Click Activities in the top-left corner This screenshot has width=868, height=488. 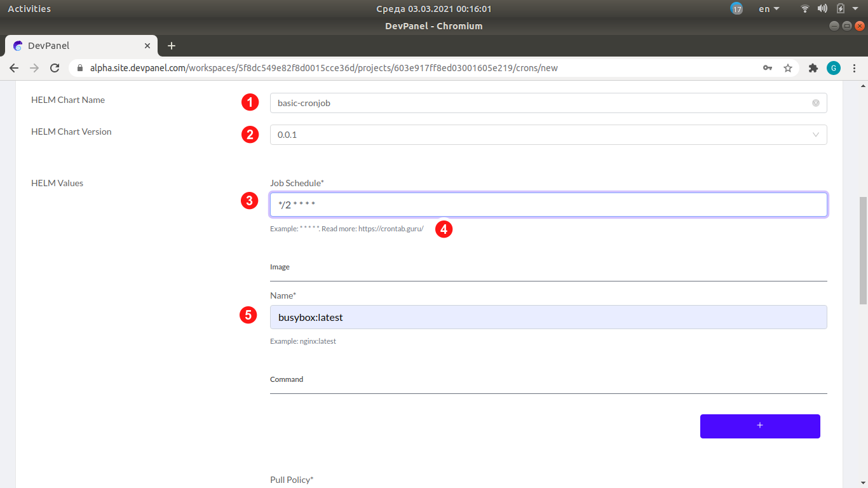coord(29,8)
